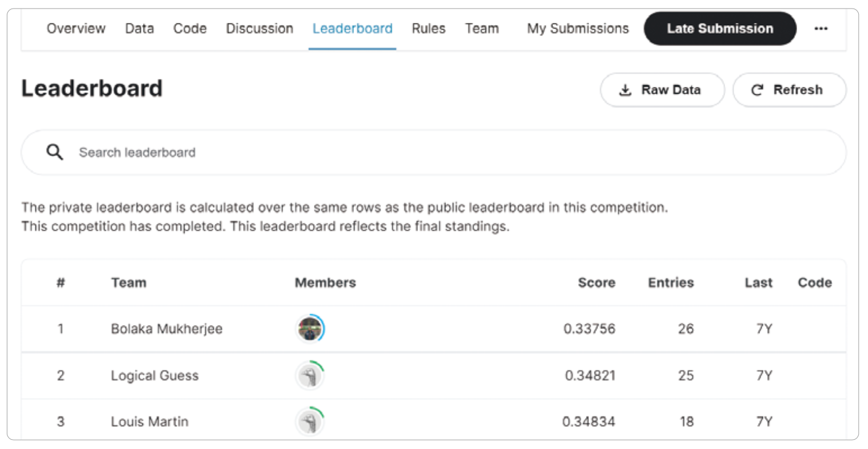Viewport: 868px width, 449px height.
Task: Switch to the Overview tab
Action: (x=76, y=29)
